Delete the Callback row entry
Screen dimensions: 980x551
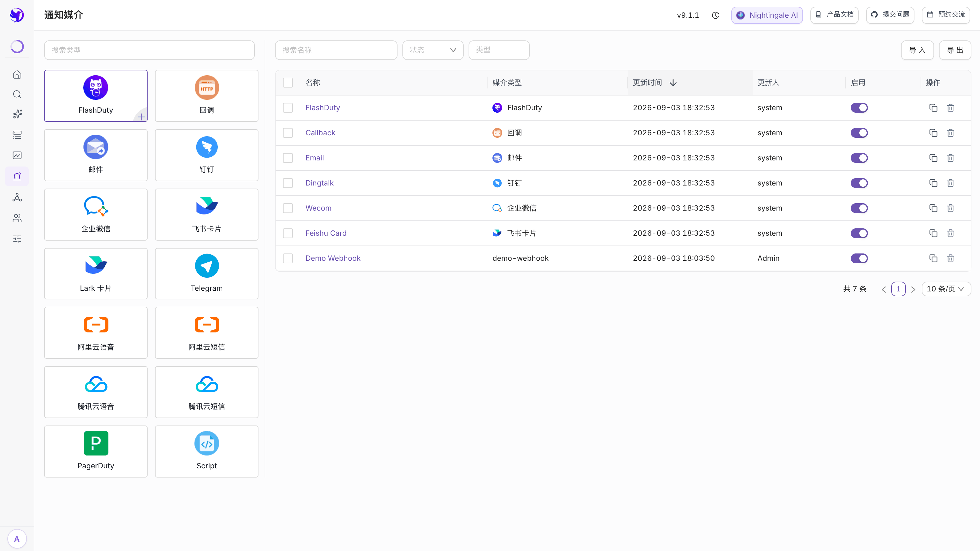click(950, 133)
